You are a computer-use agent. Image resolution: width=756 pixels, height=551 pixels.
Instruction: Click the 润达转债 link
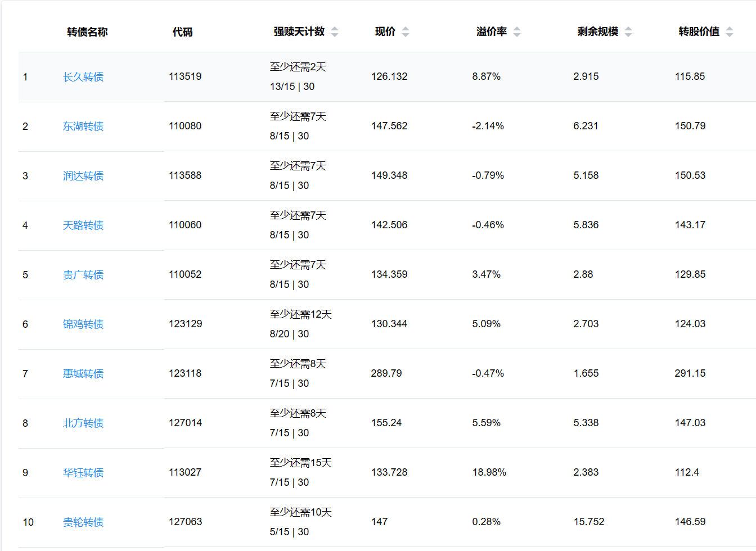pos(83,176)
